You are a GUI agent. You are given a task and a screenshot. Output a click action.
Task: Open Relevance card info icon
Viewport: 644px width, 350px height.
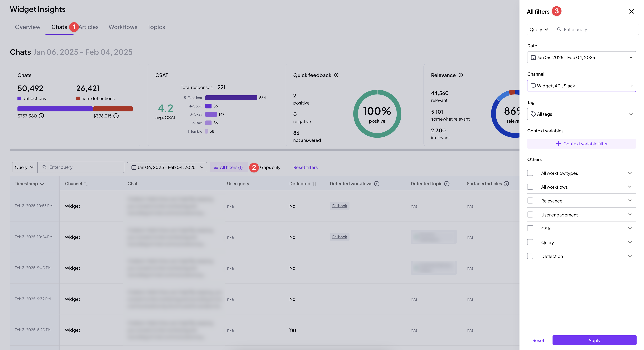(x=461, y=75)
